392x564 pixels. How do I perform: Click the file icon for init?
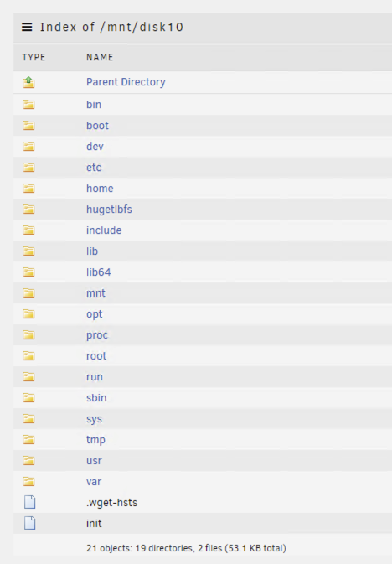tap(30, 523)
